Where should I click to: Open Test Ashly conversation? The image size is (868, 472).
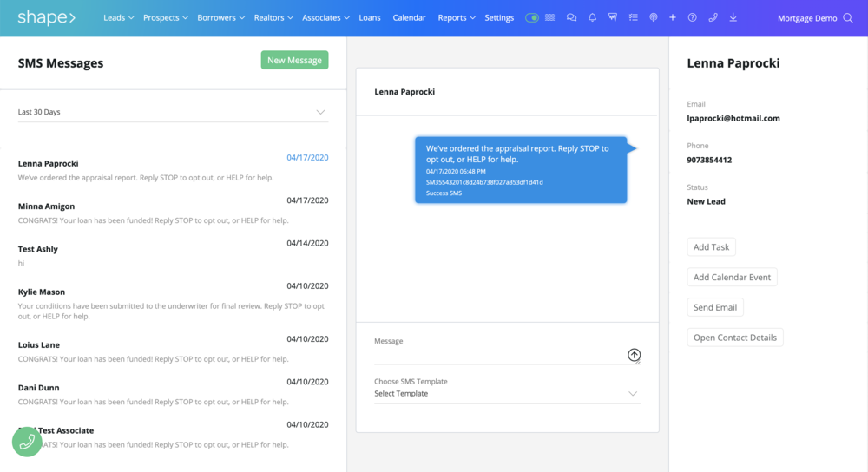[173, 255]
